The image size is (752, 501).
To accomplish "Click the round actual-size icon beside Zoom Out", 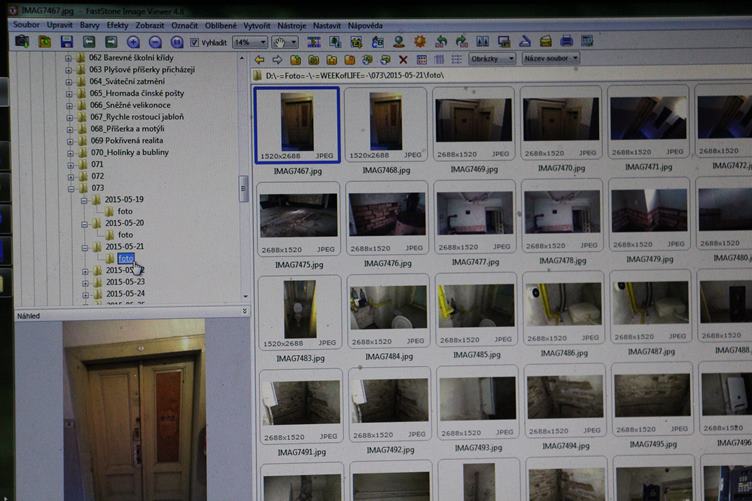I will [x=176, y=42].
